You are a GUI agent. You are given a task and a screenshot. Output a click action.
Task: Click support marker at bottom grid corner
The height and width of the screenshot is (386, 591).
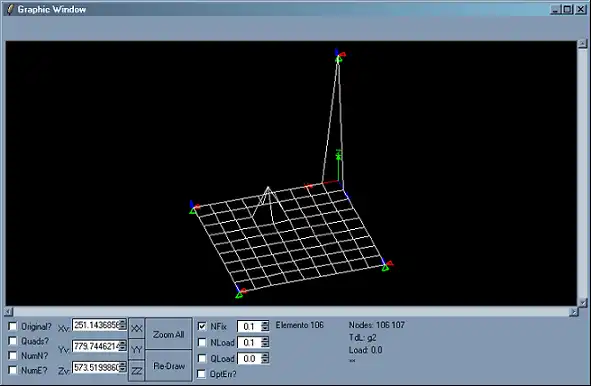pyautogui.click(x=239, y=295)
